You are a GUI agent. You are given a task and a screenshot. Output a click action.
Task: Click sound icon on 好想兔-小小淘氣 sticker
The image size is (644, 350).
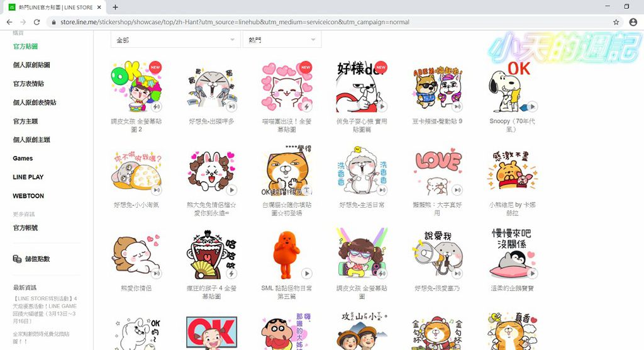coord(157,190)
